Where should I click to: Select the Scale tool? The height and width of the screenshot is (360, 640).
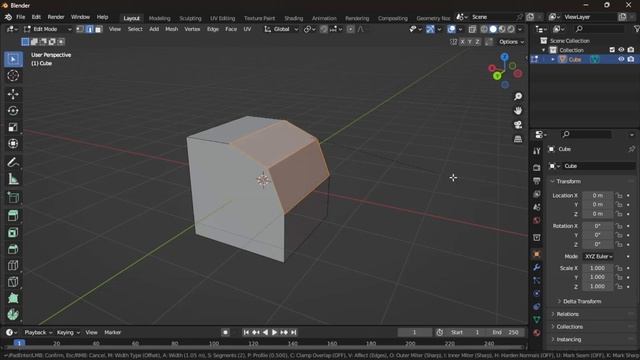(x=13, y=127)
